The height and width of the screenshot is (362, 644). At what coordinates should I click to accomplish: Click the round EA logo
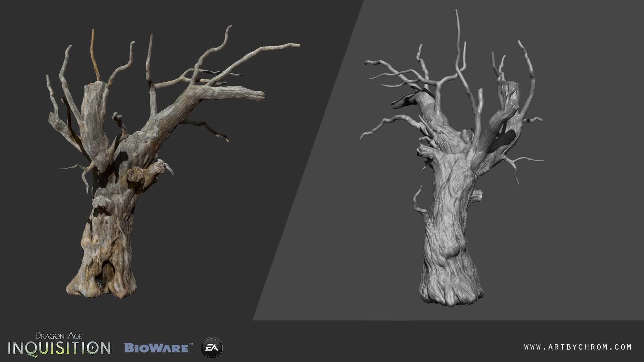[212, 348]
